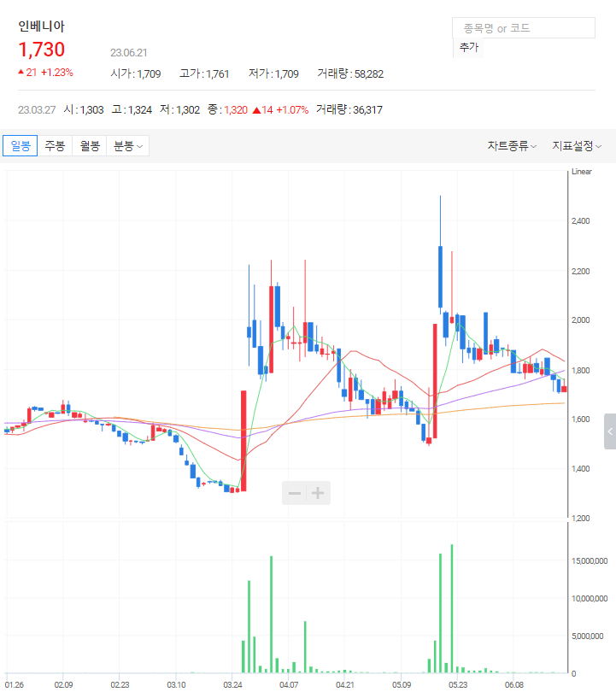This screenshot has width=616, height=698.
Task: Open the 분봉 minute chart dropdown
Action: point(128,146)
